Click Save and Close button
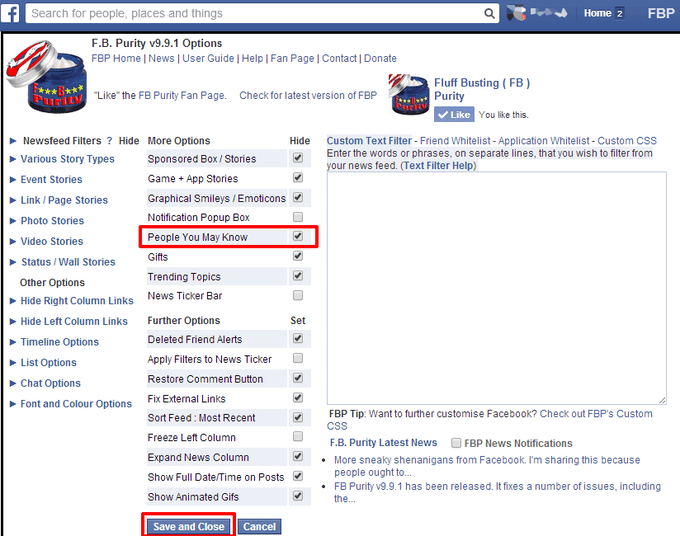This screenshot has height=536, width=680. pos(189,526)
